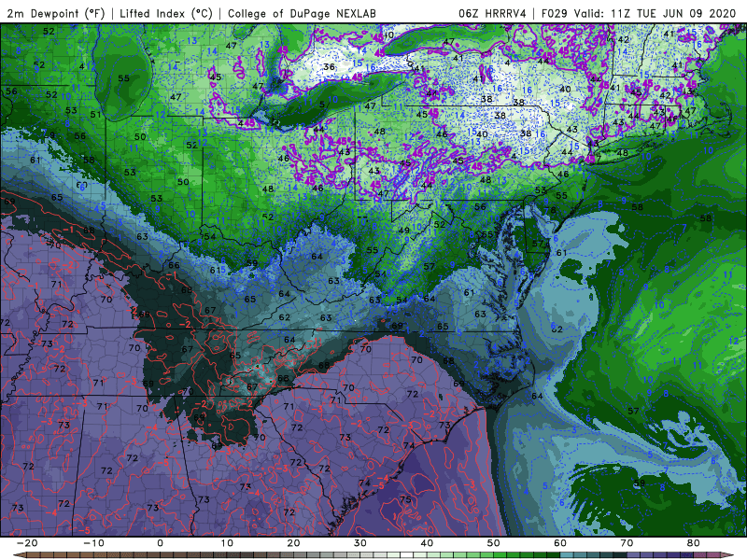Screen dimensions: 747x560
Task: Click the '06Z HRRRV4' model run label
Action: [492, 13]
